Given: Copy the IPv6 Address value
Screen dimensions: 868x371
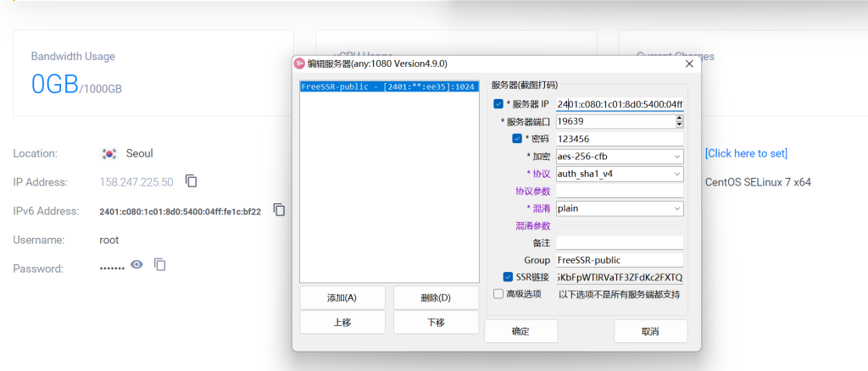Looking at the screenshot, I should [x=279, y=210].
